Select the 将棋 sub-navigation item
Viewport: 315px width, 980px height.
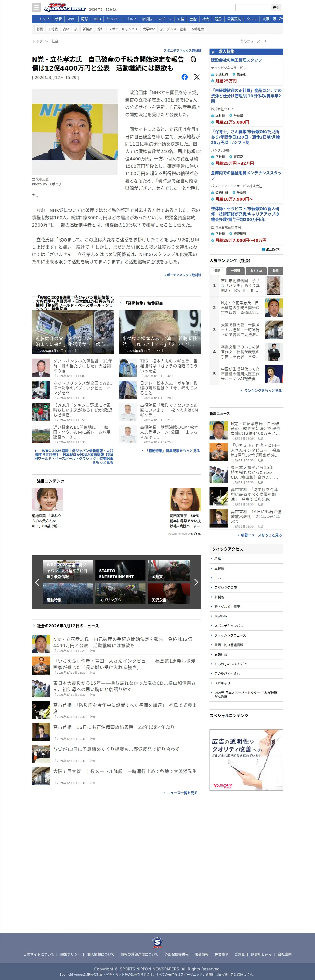[40, 29]
